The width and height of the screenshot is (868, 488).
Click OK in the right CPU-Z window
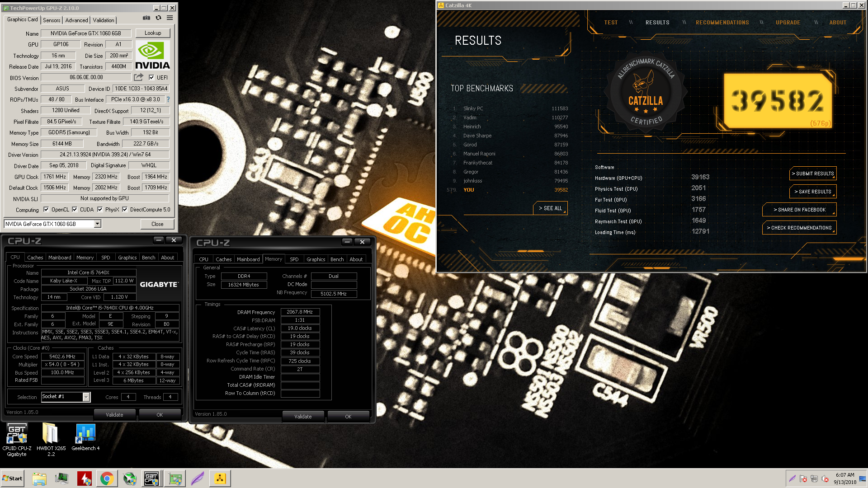(348, 417)
